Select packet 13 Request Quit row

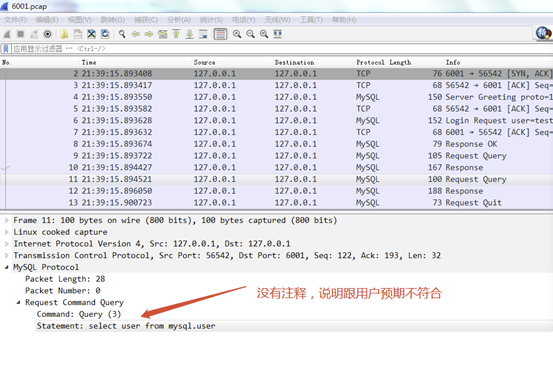point(276,203)
